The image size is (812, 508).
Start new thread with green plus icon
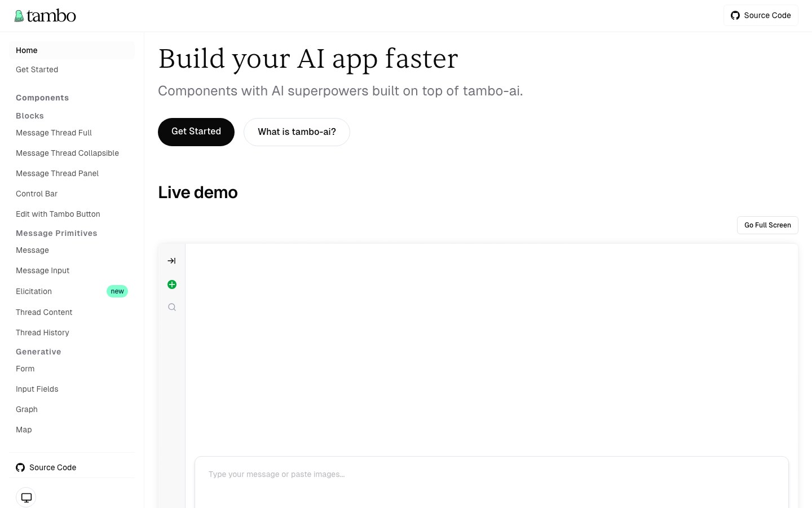tap(172, 284)
